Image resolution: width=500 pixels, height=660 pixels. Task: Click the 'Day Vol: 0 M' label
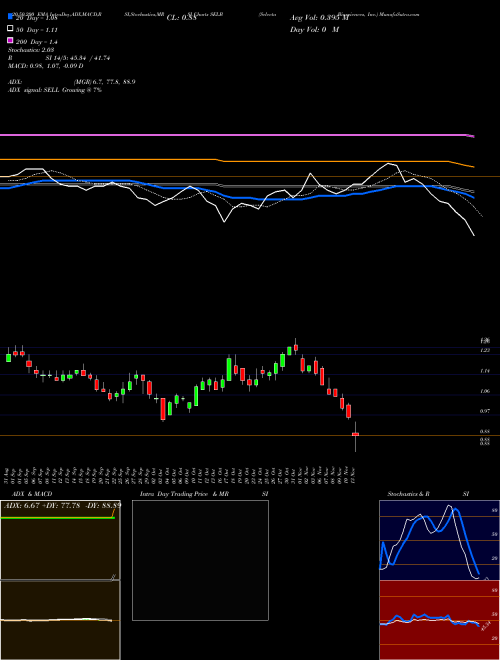pyautogui.click(x=314, y=29)
